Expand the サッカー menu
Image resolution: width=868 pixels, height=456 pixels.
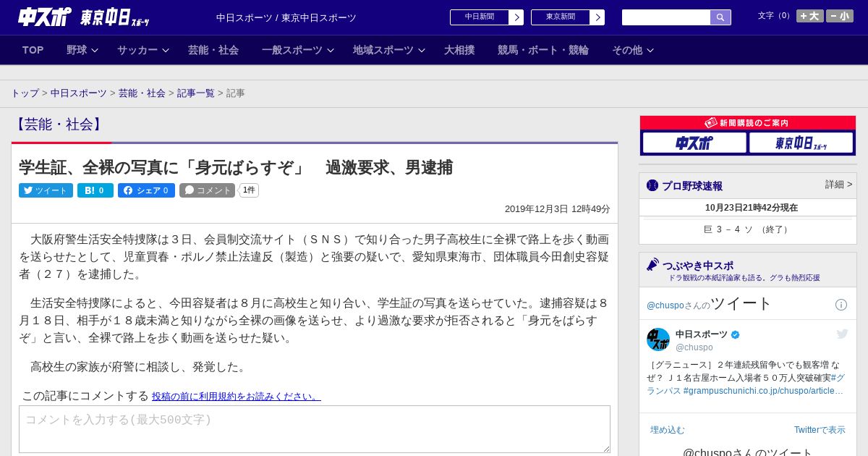click(x=143, y=50)
